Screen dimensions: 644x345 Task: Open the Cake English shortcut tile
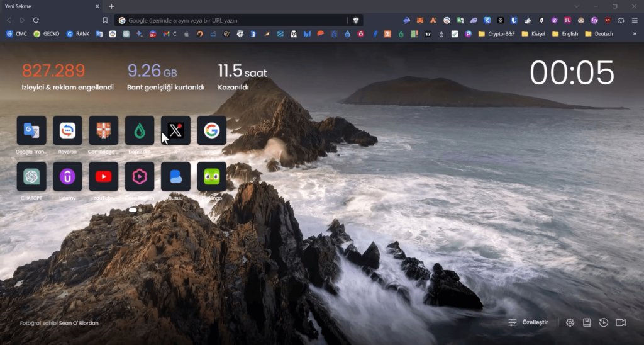(x=140, y=176)
